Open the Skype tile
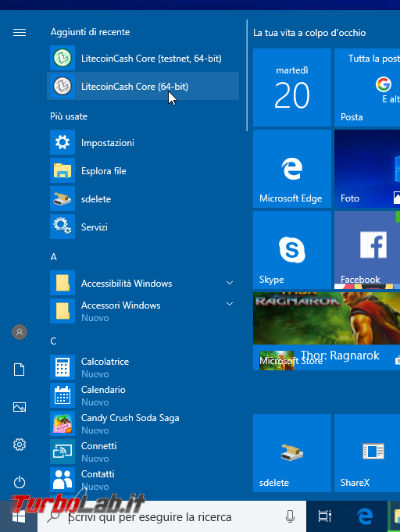Image resolution: width=400 pixels, height=532 pixels. tap(292, 250)
